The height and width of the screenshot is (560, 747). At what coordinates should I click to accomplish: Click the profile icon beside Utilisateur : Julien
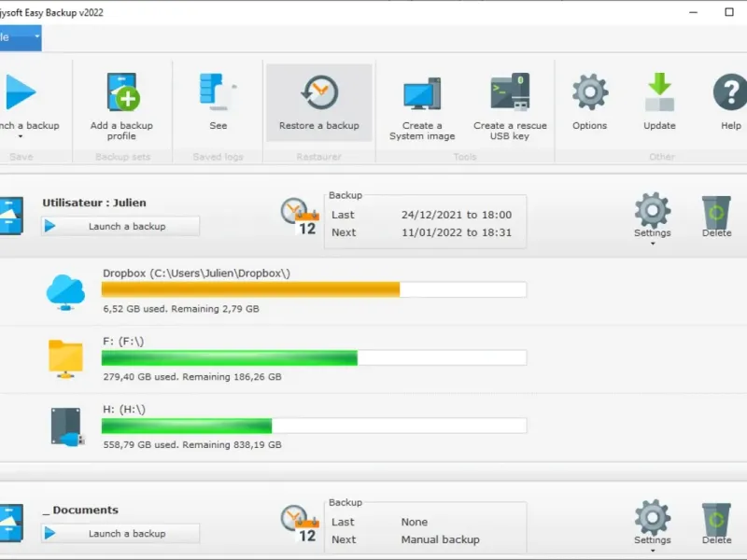tap(11, 216)
